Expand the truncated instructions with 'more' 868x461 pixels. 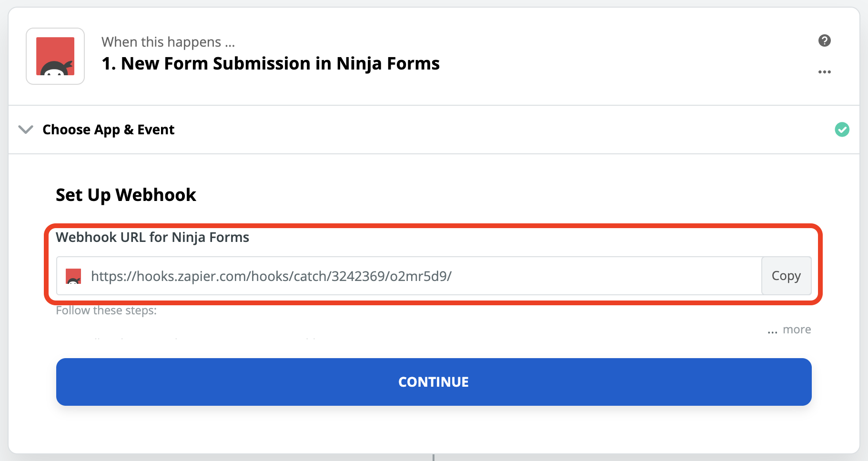[789, 329]
